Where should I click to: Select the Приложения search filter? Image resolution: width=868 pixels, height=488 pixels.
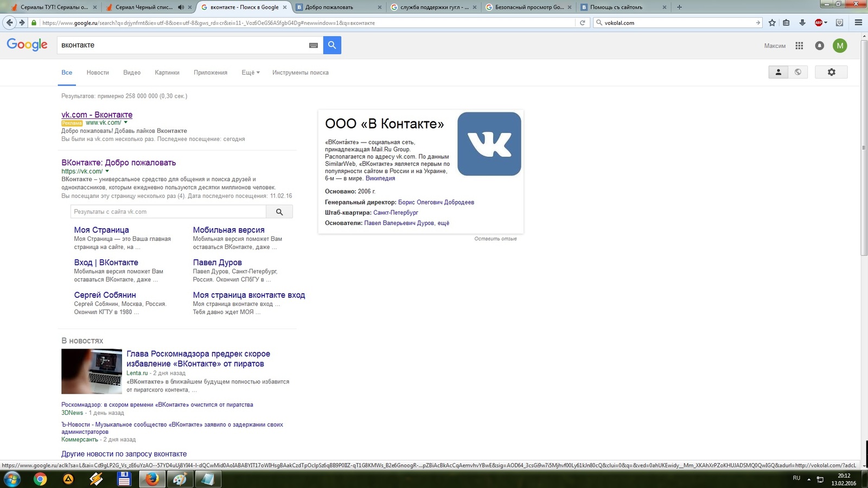pyautogui.click(x=210, y=73)
